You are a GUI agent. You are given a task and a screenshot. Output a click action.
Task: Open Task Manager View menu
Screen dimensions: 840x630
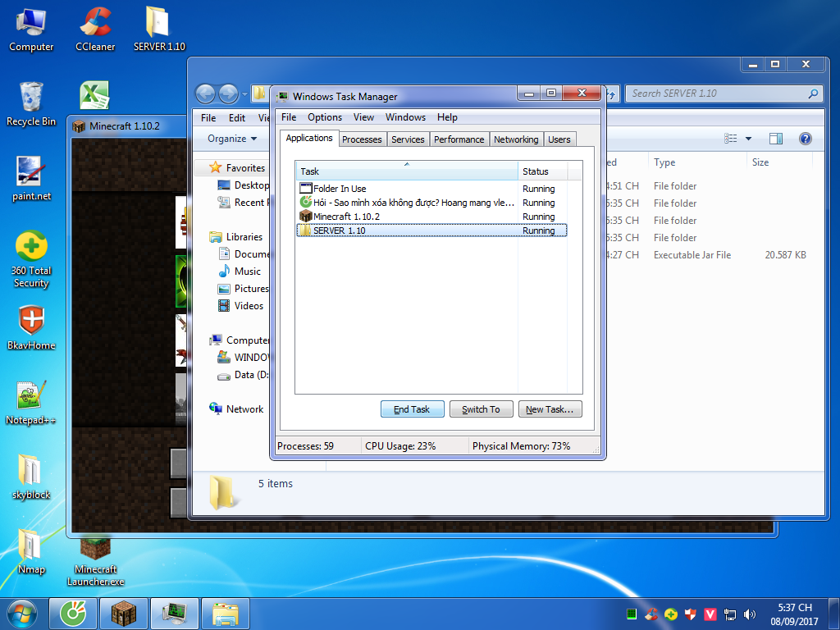(363, 117)
